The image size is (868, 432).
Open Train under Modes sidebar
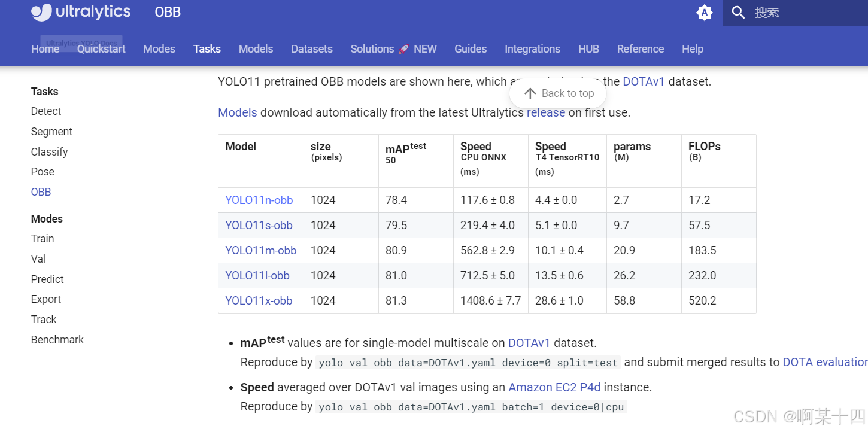click(43, 239)
